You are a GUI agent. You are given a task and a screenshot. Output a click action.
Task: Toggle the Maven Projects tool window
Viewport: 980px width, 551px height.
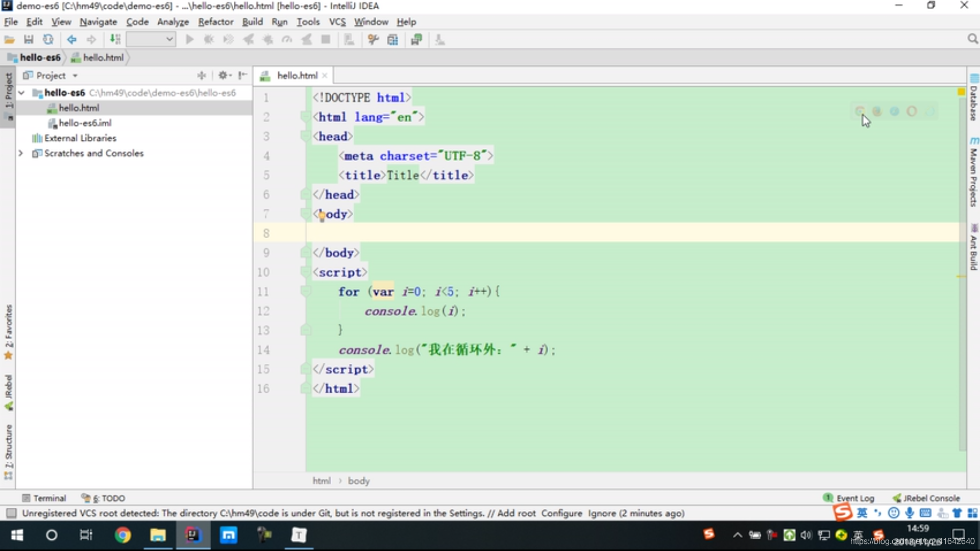coord(973,172)
